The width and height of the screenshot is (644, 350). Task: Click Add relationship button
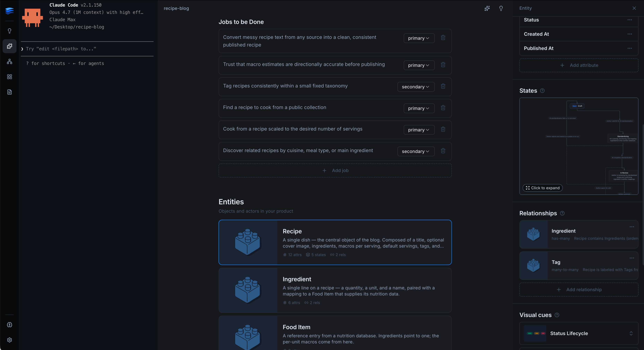pyautogui.click(x=579, y=289)
